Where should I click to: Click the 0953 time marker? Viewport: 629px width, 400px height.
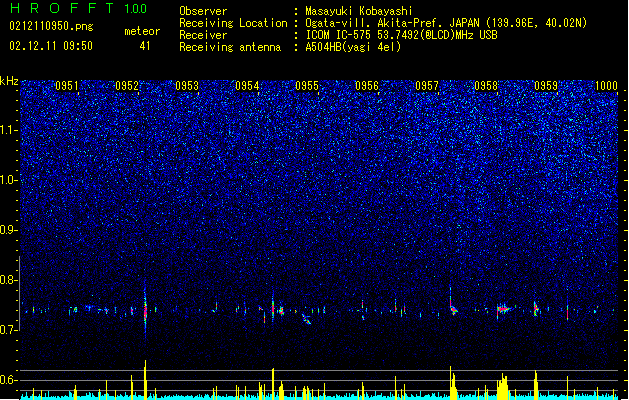[187, 86]
